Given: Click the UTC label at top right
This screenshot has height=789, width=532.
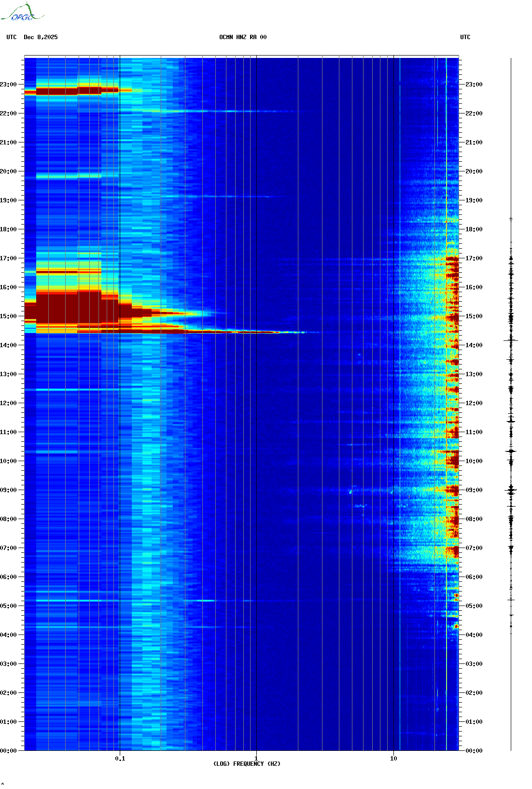Looking at the screenshot, I should coord(465,37).
